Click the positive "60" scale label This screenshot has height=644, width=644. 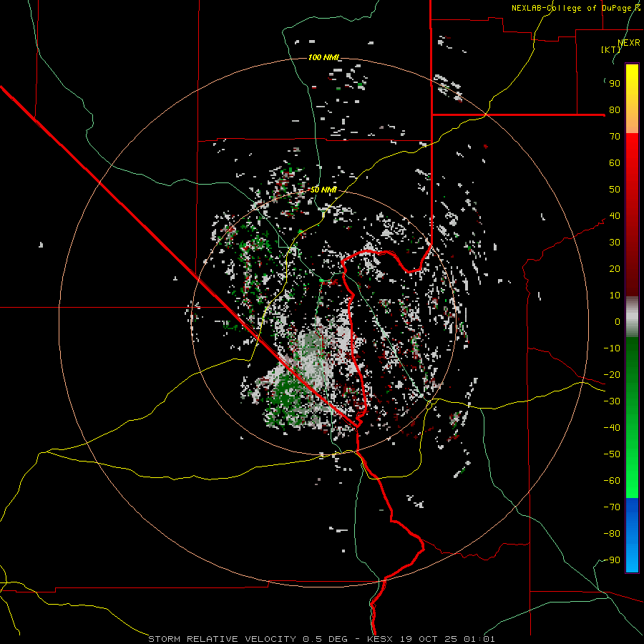tap(615, 163)
